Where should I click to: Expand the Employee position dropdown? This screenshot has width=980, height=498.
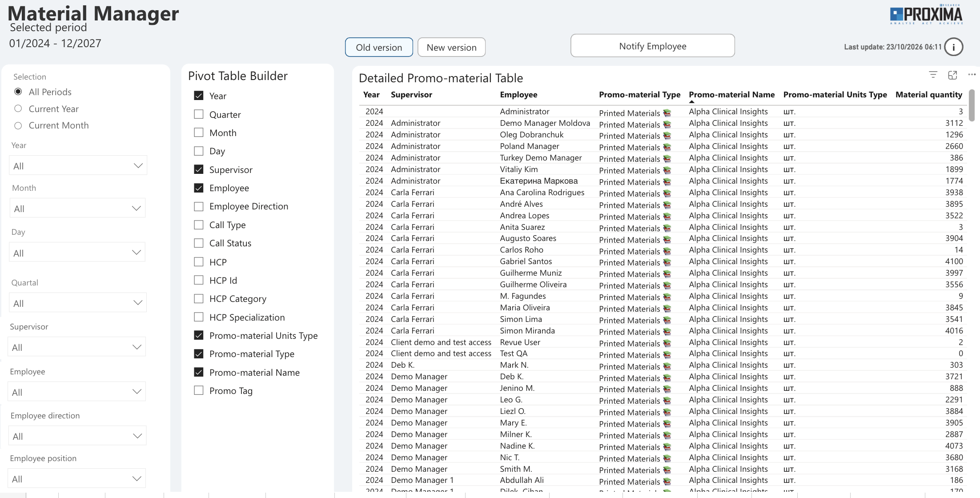tap(77, 478)
